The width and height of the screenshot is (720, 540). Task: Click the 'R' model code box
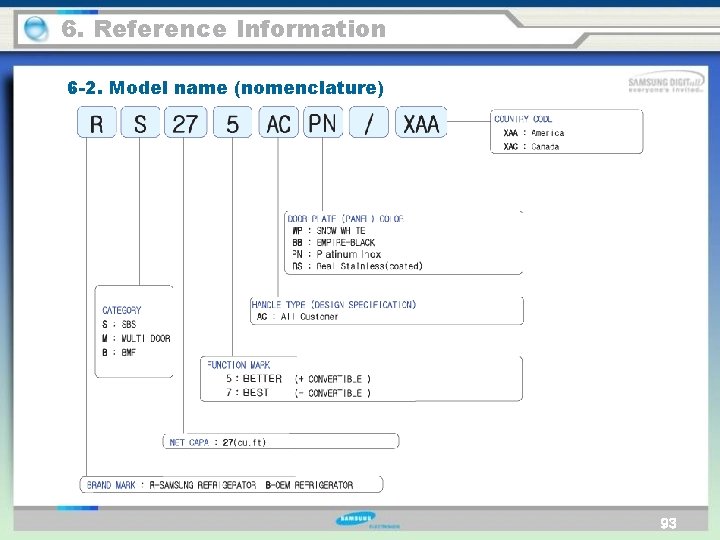(96, 122)
